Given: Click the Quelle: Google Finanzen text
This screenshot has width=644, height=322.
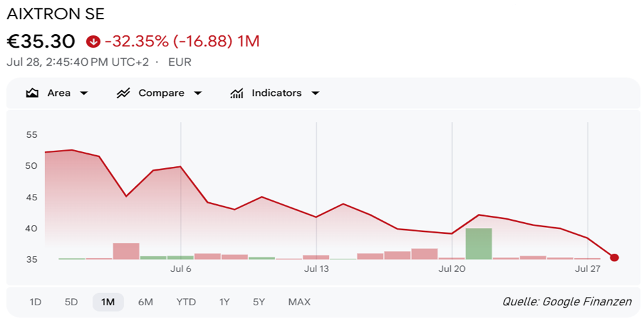Looking at the screenshot, I should tap(567, 302).
